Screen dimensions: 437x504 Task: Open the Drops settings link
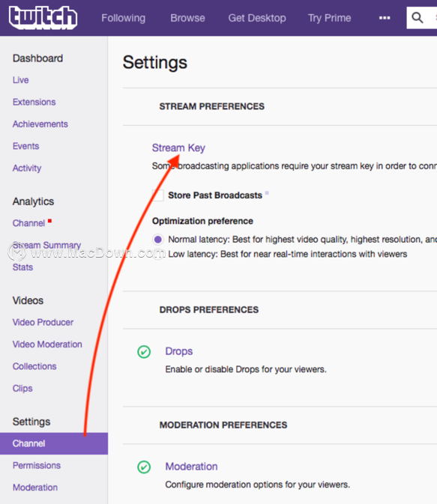(x=179, y=351)
